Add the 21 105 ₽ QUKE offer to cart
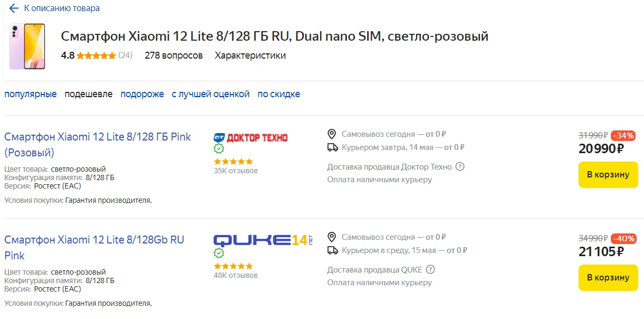 [608, 278]
